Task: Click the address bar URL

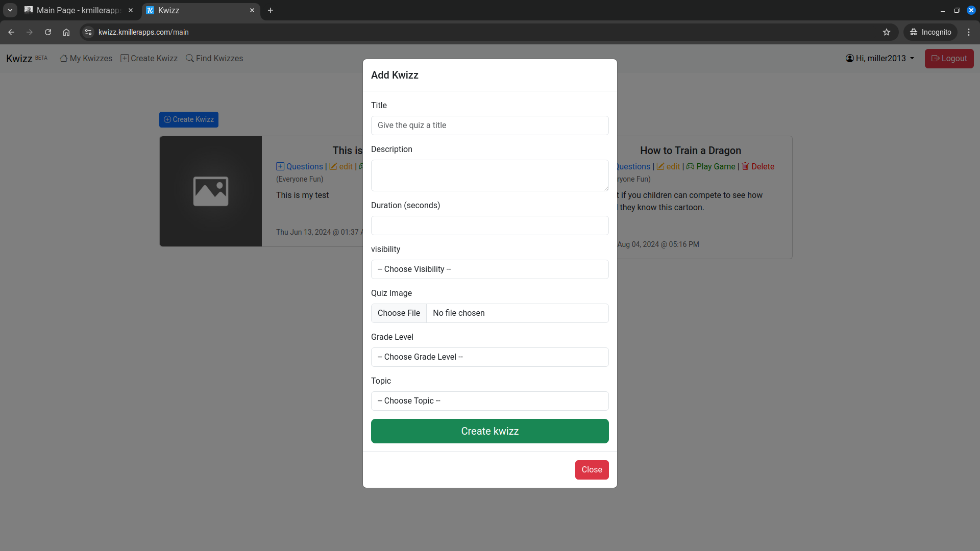Action: [143, 32]
